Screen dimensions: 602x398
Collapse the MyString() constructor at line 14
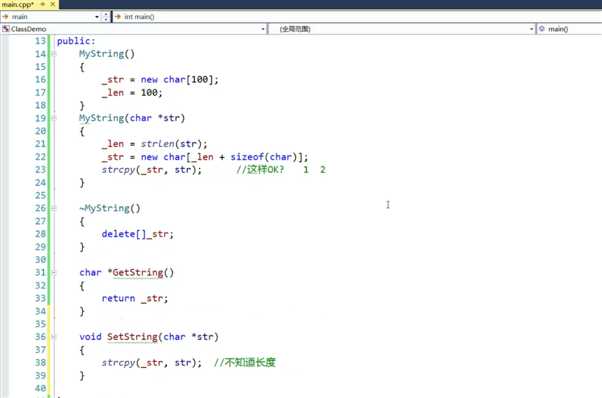point(54,54)
